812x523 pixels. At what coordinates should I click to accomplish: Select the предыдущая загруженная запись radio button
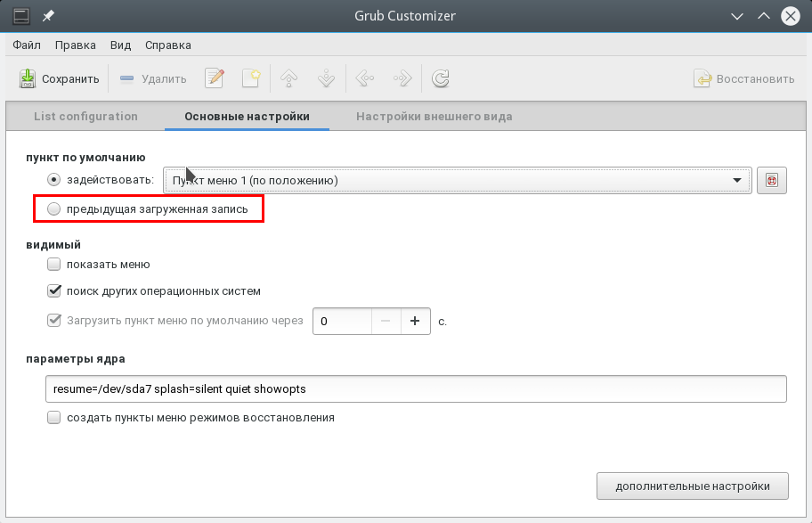pyautogui.click(x=54, y=209)
